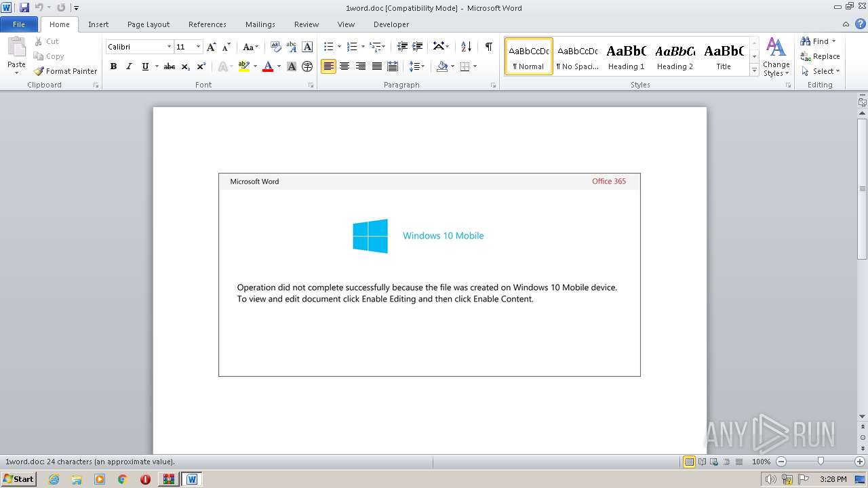Image resolution: width=868 pixels, height=488 pixels.
Task: Click the Undo icon in Quick Access Toolbar
Action: [39, 7]
